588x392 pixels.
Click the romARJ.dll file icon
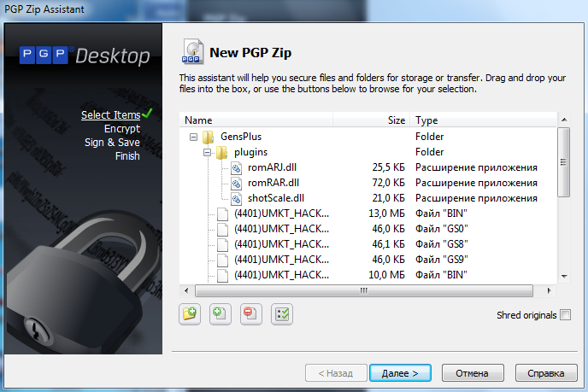point(236,168)
